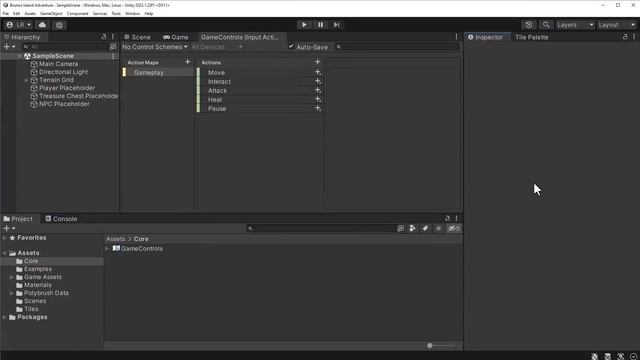This screenshot has height=360, width=640.
Task: Add a new action
Action: [x=318, y=62]
